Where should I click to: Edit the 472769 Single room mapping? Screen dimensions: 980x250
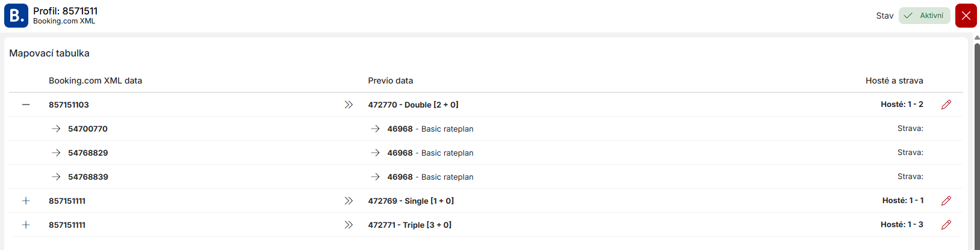pos(946,201)
